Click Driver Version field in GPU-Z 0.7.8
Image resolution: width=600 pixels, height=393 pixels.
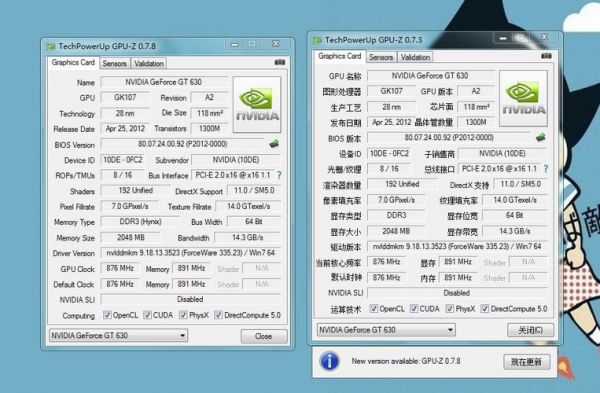tap(191, 253)
